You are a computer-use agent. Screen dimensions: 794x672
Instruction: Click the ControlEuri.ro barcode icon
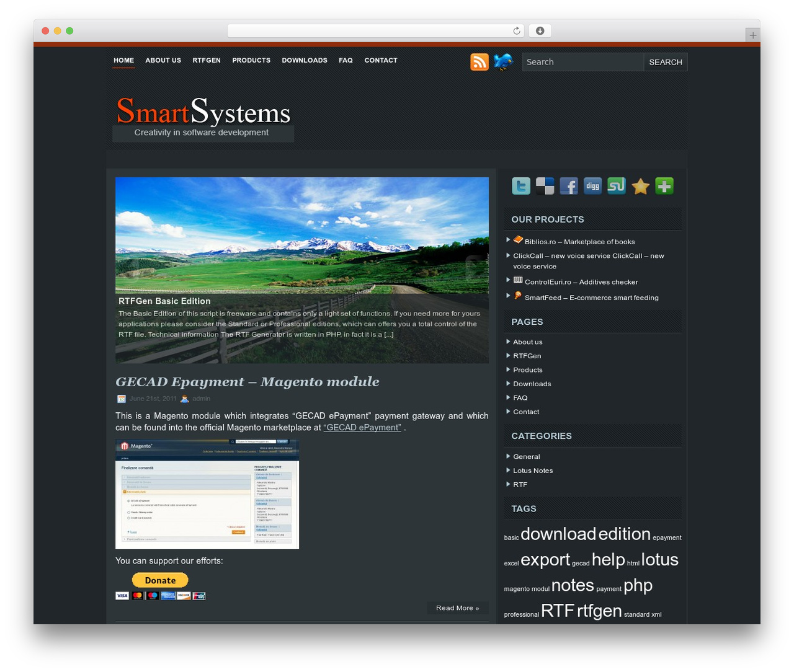click(x=518, y=280)
